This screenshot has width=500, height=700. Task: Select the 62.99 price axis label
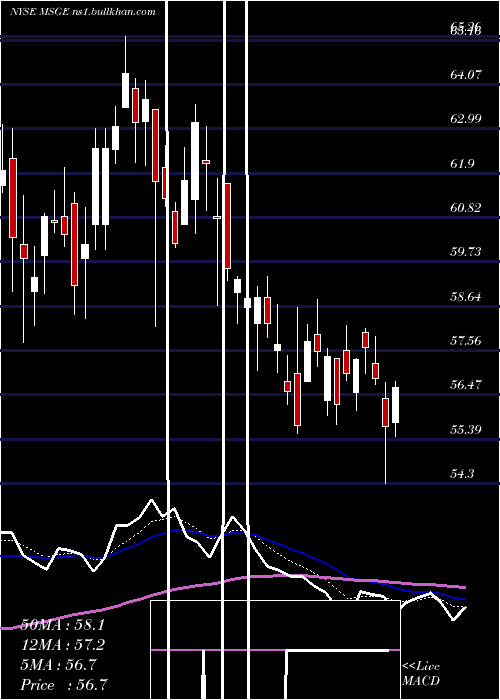point(466,119)
